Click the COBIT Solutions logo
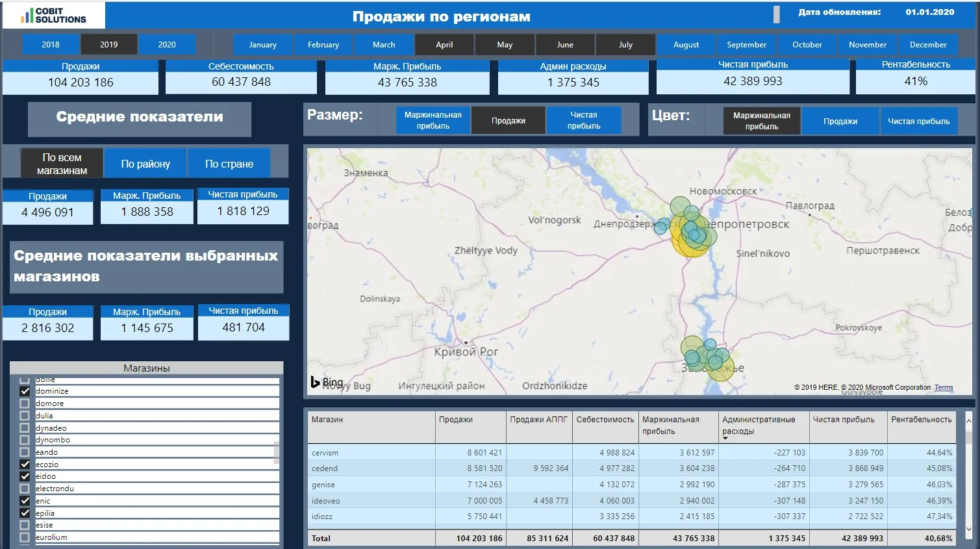 52,14
